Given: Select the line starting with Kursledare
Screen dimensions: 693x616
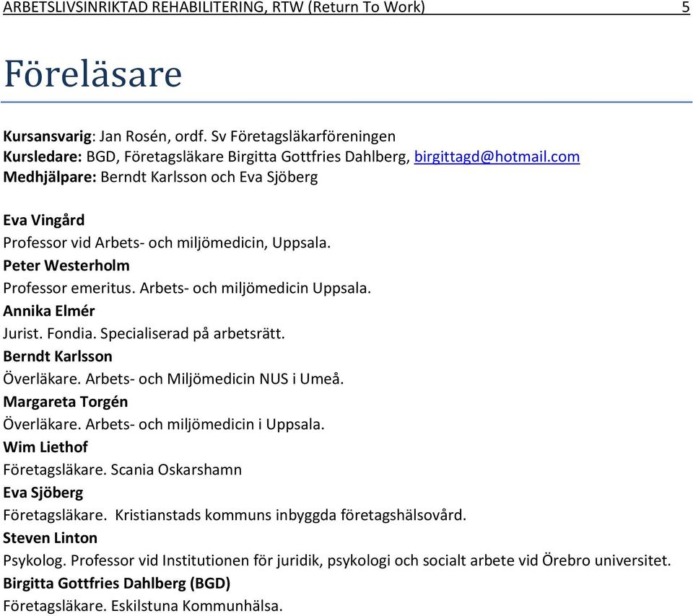Looking at the screenshot, I should click(x=291, y=157).
